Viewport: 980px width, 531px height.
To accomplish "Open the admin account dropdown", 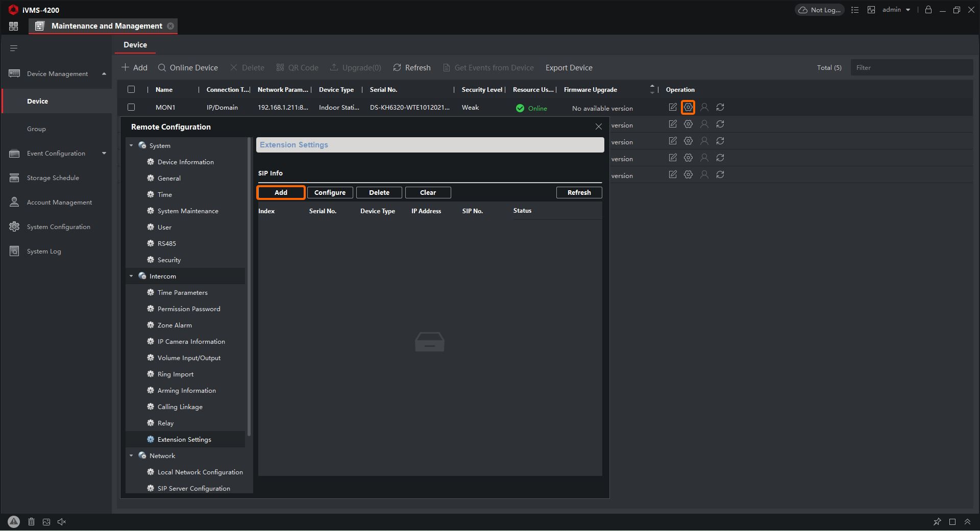I will click(896, 10).
